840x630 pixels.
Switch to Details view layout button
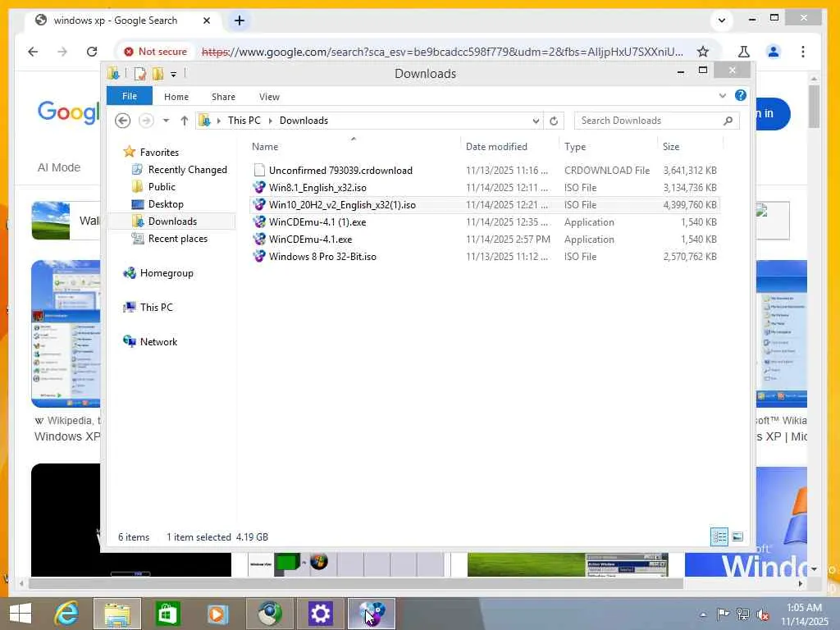(719, 536)
